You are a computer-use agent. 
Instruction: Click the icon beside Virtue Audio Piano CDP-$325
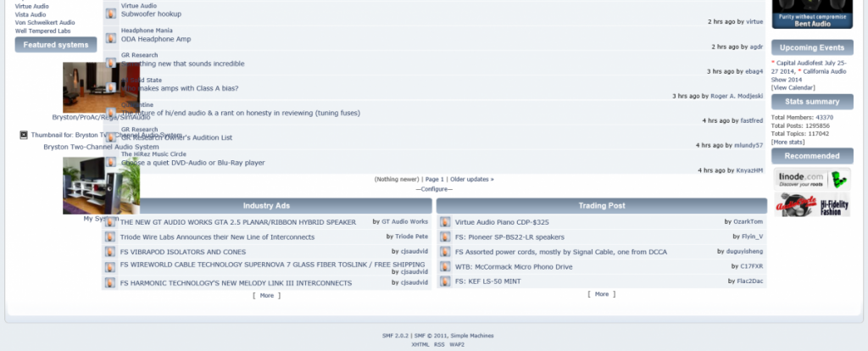point(445,222)
